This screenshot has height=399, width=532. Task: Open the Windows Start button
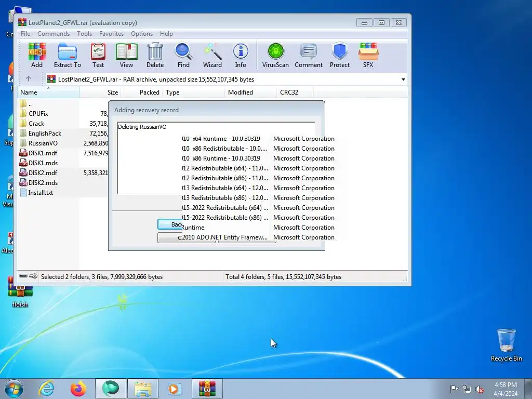[x=14, y=389]
